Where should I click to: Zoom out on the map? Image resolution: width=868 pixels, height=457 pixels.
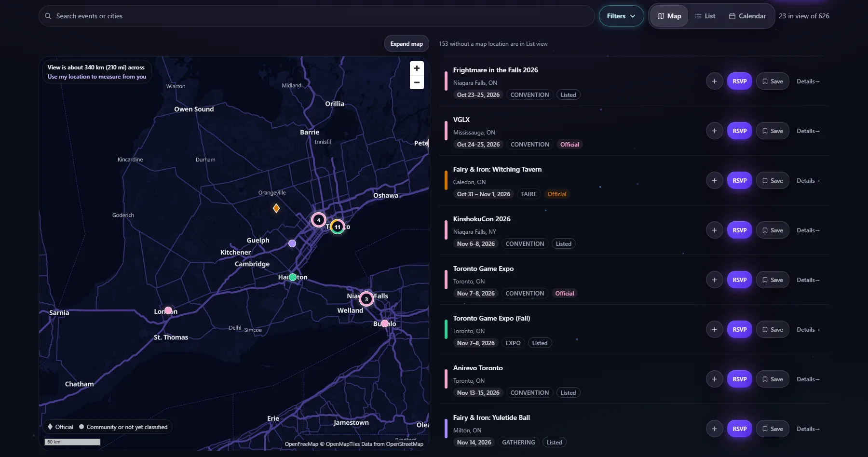click(417, 82)
